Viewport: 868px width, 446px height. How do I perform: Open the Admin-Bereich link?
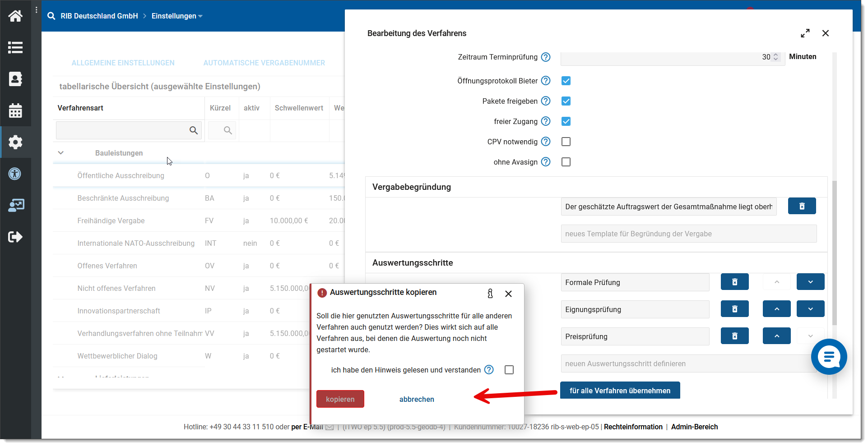[694, 427]
